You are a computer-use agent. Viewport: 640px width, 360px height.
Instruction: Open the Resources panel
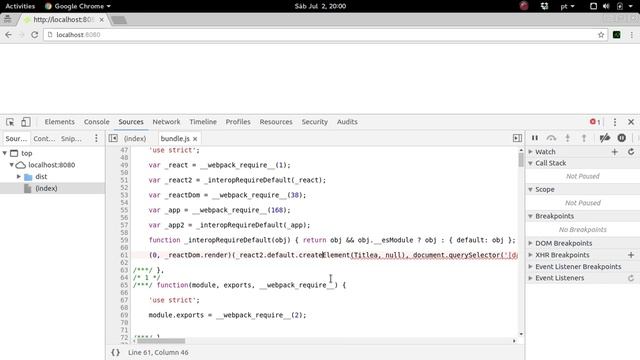point(276,122)
